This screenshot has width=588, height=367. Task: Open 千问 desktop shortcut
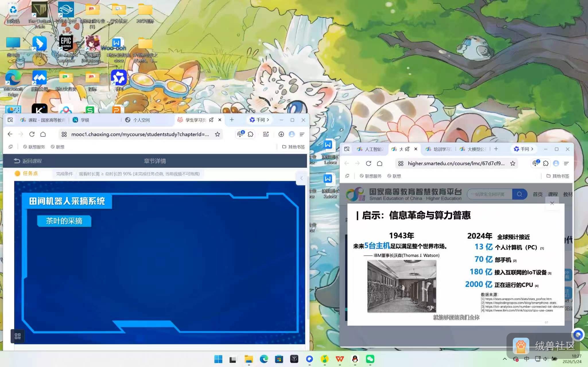[x=119, y=81]
